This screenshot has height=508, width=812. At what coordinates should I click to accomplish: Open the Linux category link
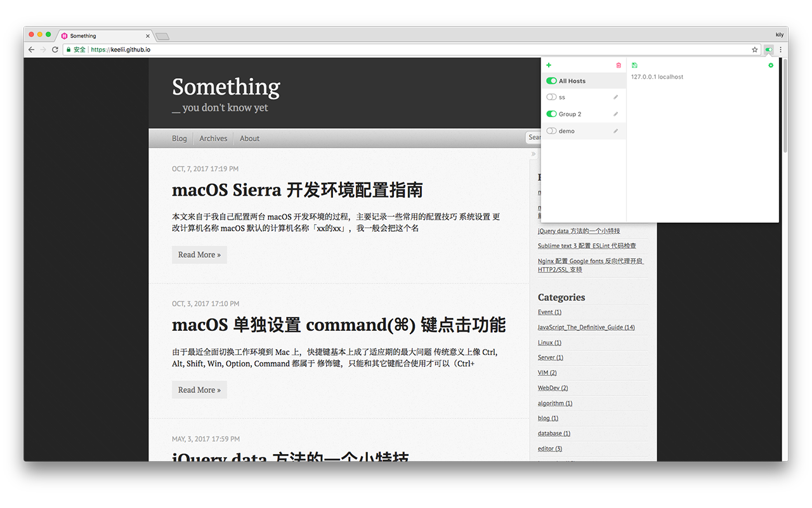click(x=548, y=342)
